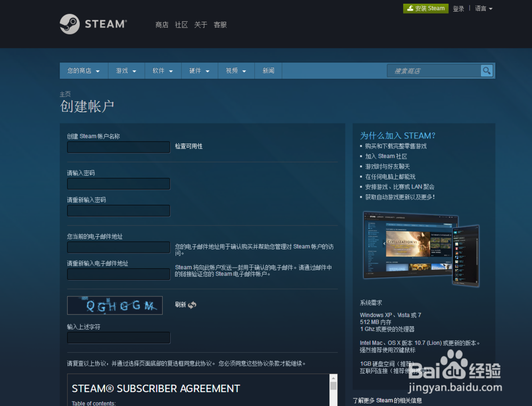Expand the 软件 dropdown tab
Viewport: 532px width, 406px height.
163,71
